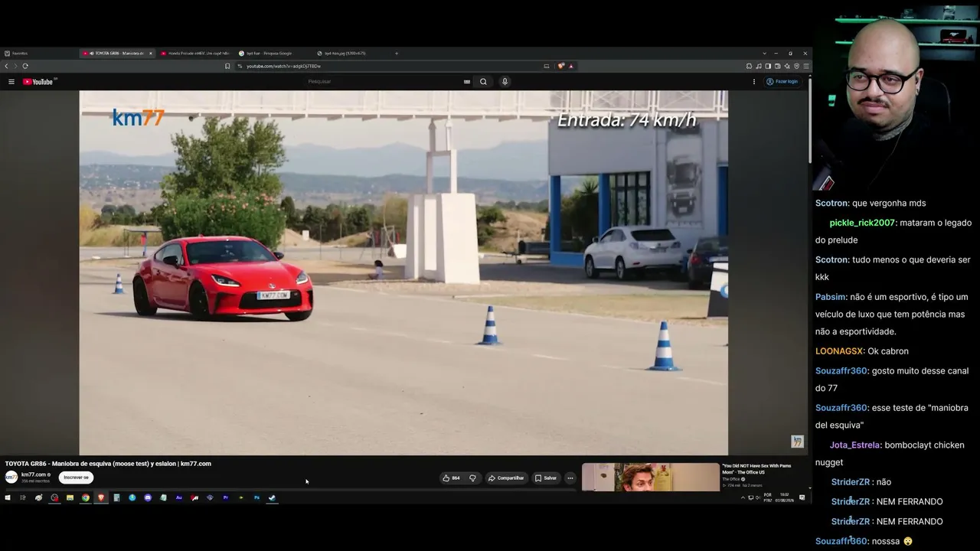Screen dimensions: 980x551
Task: Open Photoshop from the taskbar
Action: tap(256, 497)
